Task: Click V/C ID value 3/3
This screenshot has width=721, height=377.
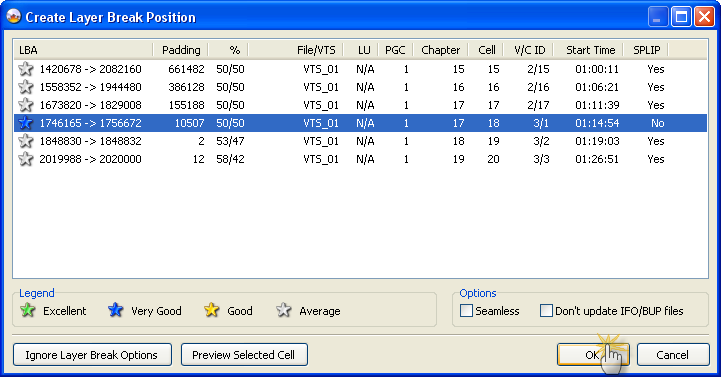Action: pos(542,159)
